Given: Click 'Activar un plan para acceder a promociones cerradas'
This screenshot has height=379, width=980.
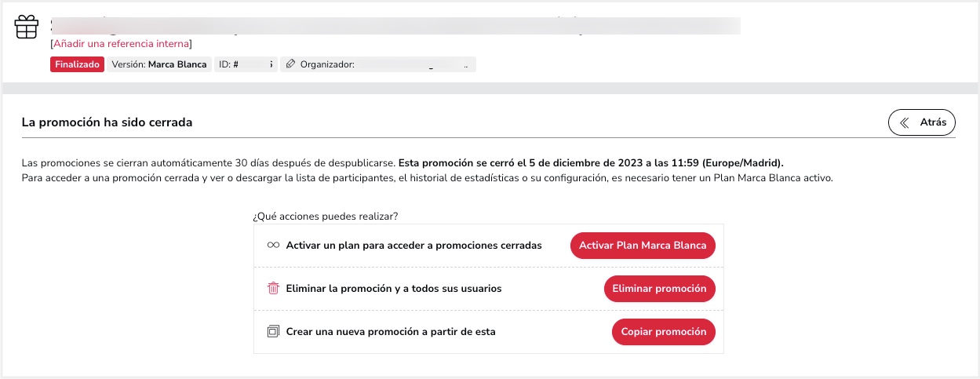Looking at the screenshot, I should pyautogui.click(x=413, y=245).
